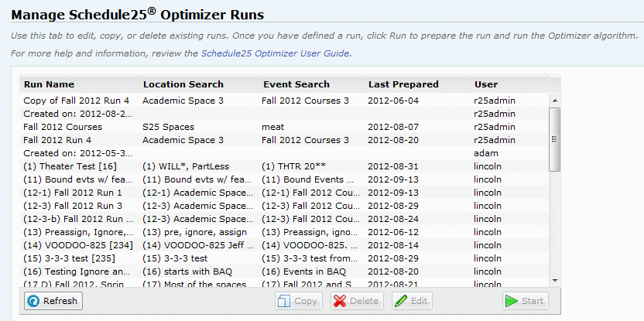Click the Delete button
The image size is (644, 321).
click(357, 301)
